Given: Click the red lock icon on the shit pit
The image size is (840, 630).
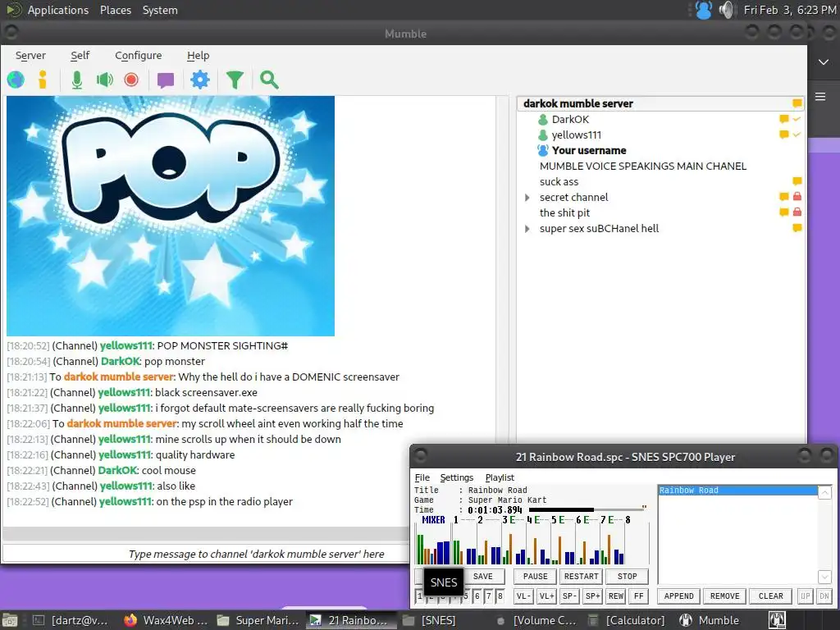Looking at the screenshot, I should click(797, 212).
